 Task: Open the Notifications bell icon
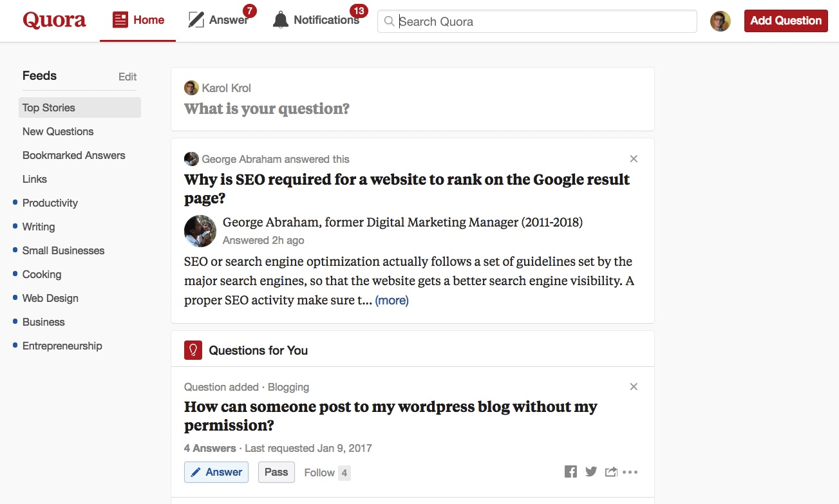279,19
